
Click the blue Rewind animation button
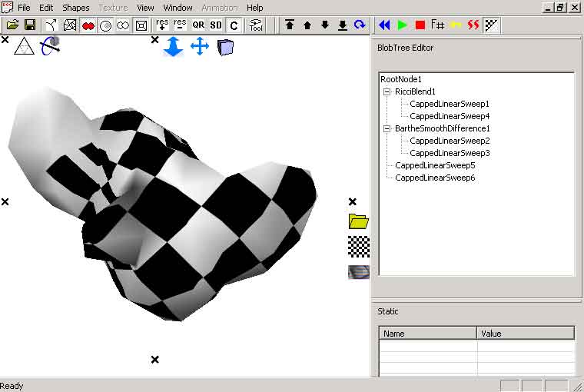tap(383, 25)
